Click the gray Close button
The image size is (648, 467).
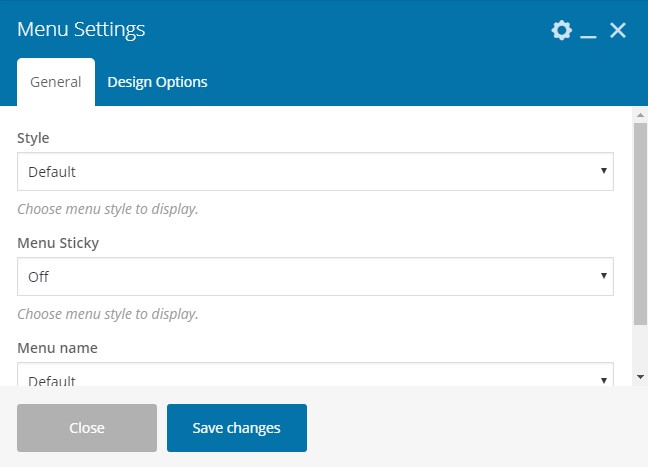click(87, 428)
